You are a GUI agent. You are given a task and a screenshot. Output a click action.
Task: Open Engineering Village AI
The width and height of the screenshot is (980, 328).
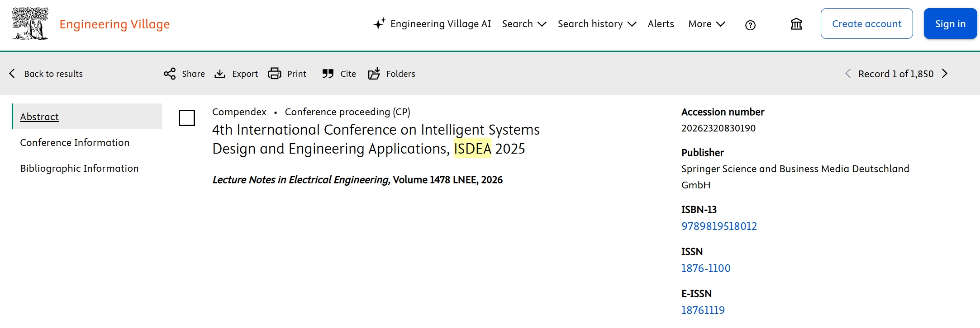coord(441,24)
